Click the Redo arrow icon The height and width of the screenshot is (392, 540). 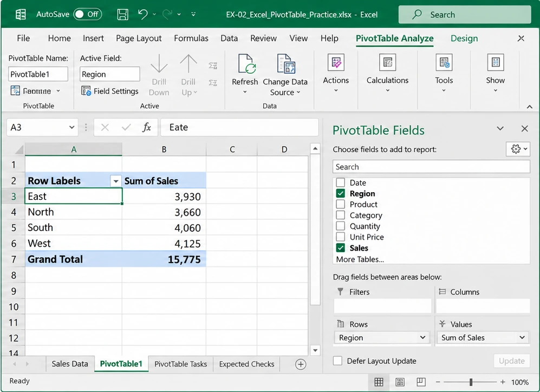click(x=167, y=14)
